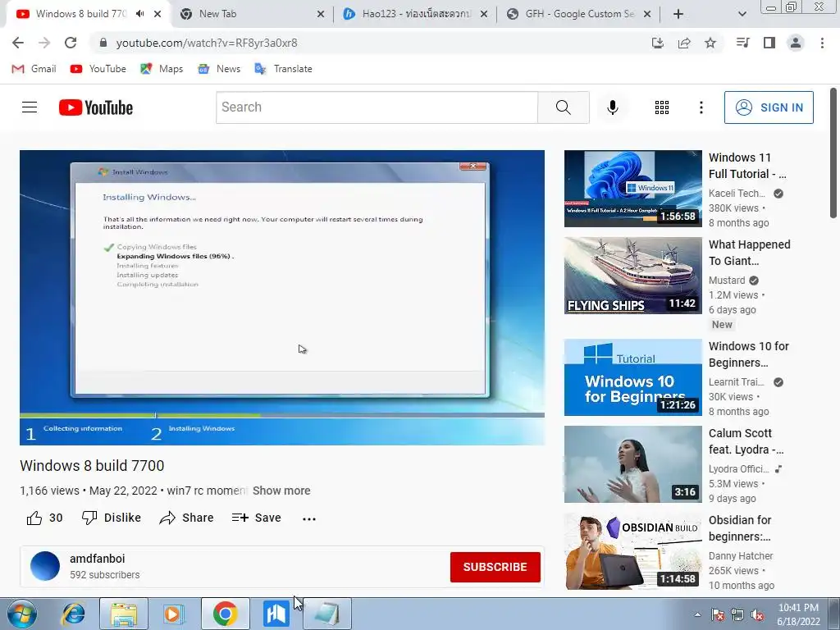Viewport: 840px width, 630px height.
Task: Click the page vertical scrollbar
Action: 833,153
